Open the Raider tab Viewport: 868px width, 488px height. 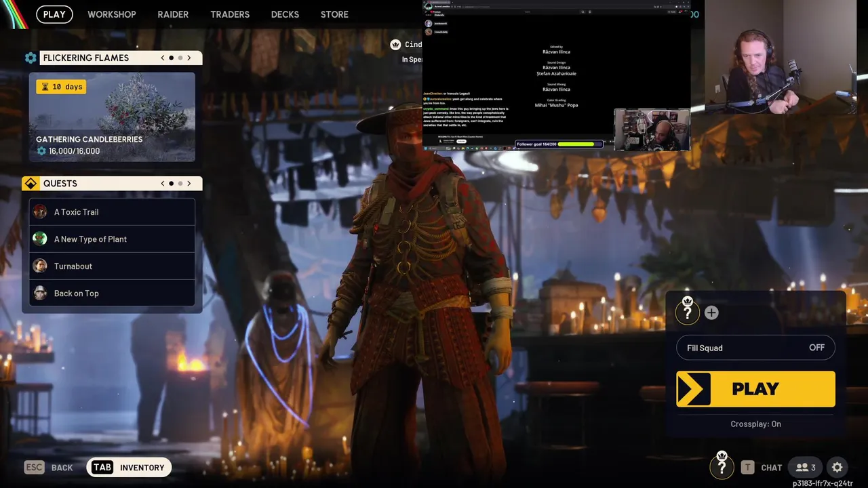tap(173, 14)
